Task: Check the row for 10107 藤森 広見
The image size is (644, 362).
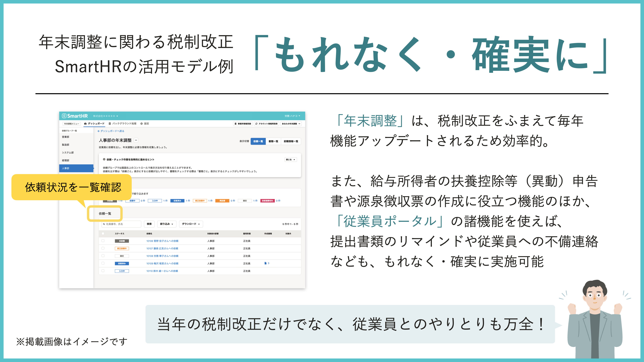Action: 103,248
